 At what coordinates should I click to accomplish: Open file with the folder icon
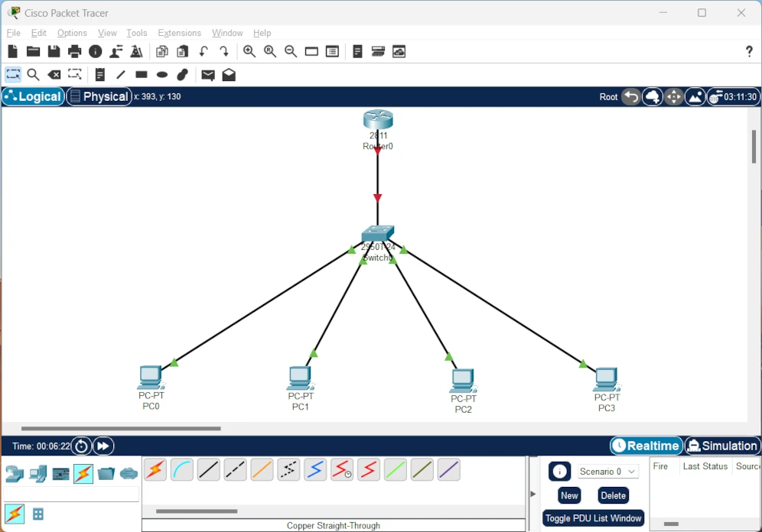point(33,51)
